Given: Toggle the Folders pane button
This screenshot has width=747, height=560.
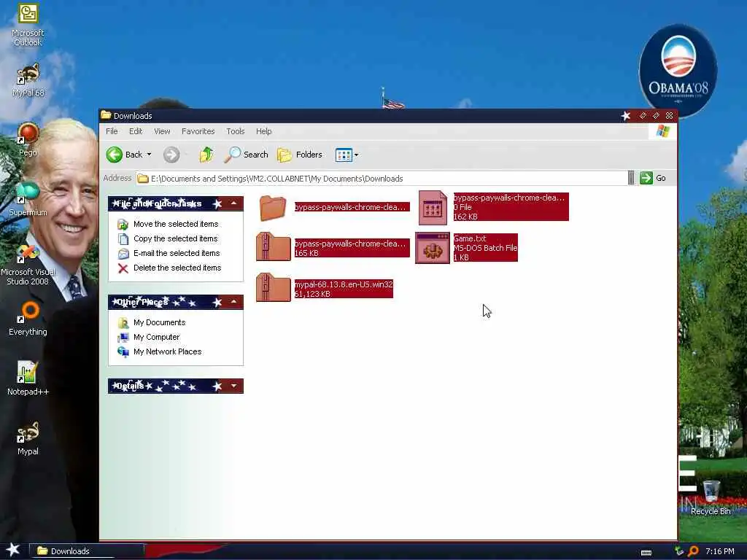Looking at the screenshot, I should [300, 155].
